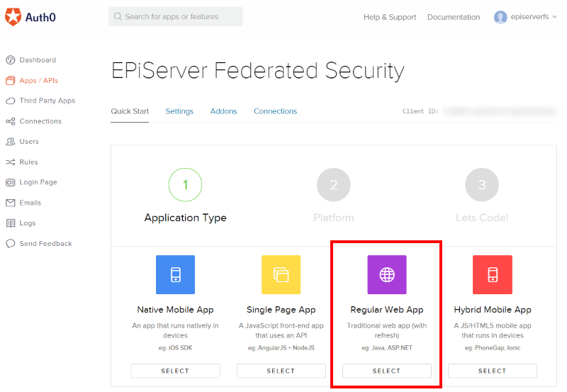Open the Addons tab
The image size is (567, 392).
pos(223,111)
